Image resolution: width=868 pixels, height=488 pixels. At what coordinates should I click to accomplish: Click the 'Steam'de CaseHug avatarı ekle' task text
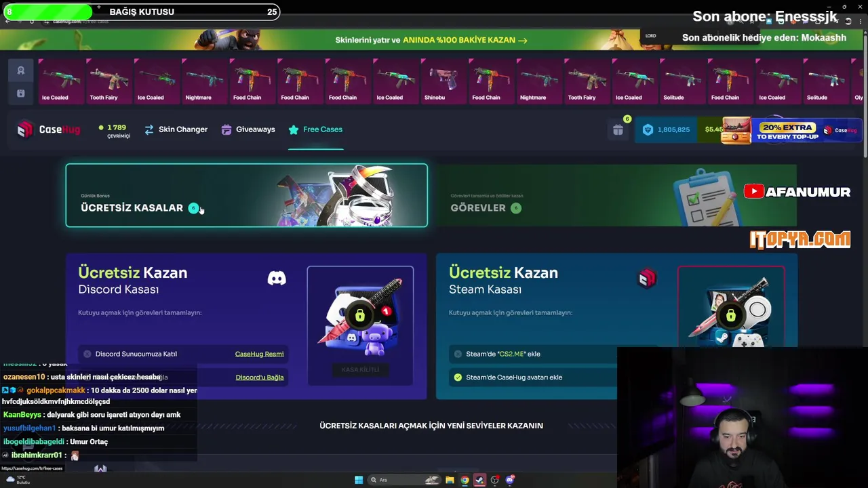pos(514,378)
